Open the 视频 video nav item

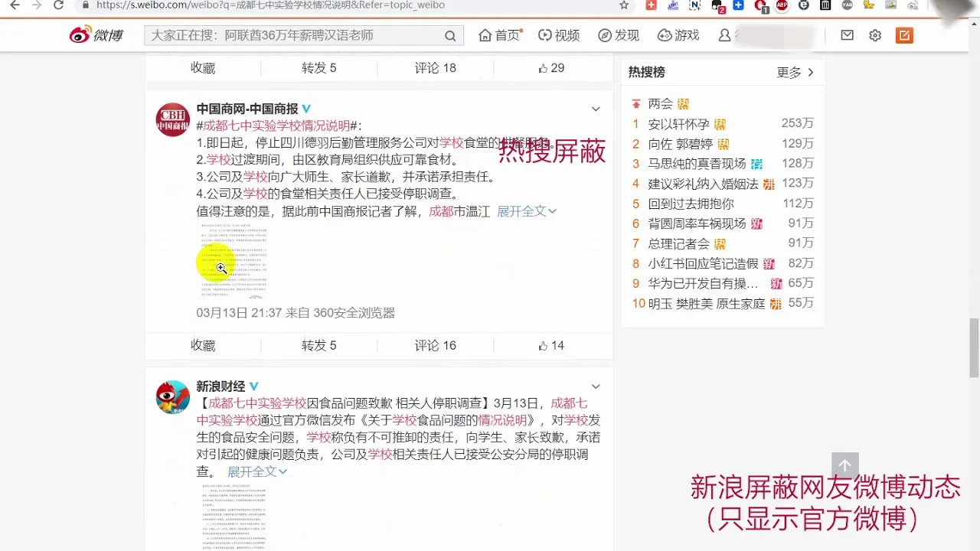click(x=559, y=35)
